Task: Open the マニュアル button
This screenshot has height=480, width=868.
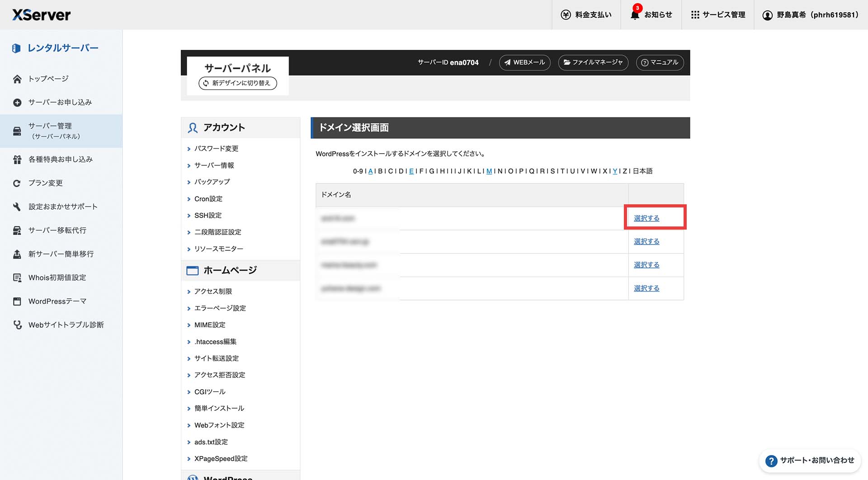Action: (660, 62)
